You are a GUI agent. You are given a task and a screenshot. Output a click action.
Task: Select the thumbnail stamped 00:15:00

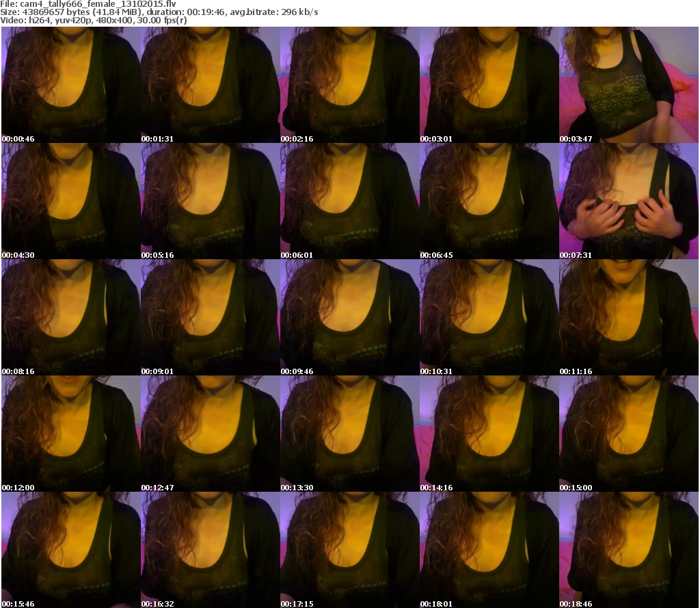pyautogui.click(x=629, y=434)
